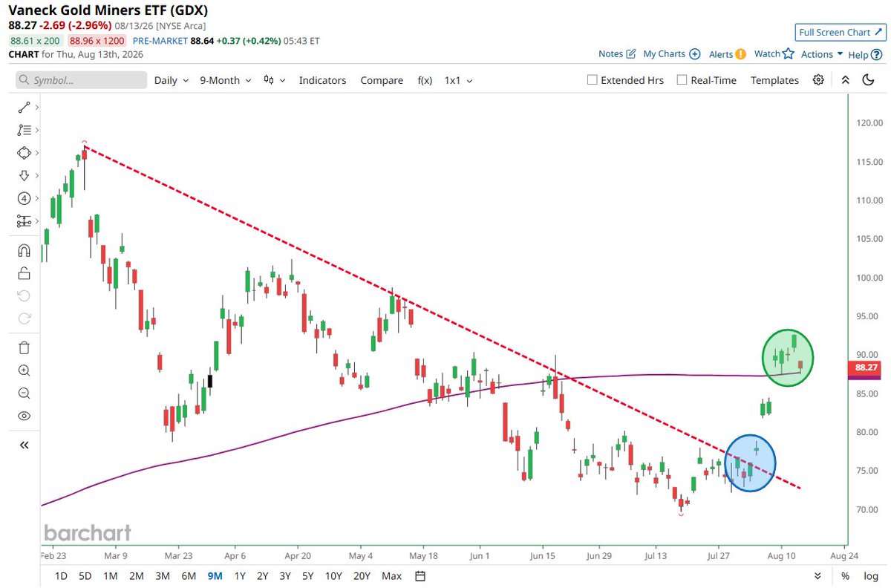Toggle logarithmic scale with log button
The height and width of the screenshot is (588, 891).
coord(870,576)
